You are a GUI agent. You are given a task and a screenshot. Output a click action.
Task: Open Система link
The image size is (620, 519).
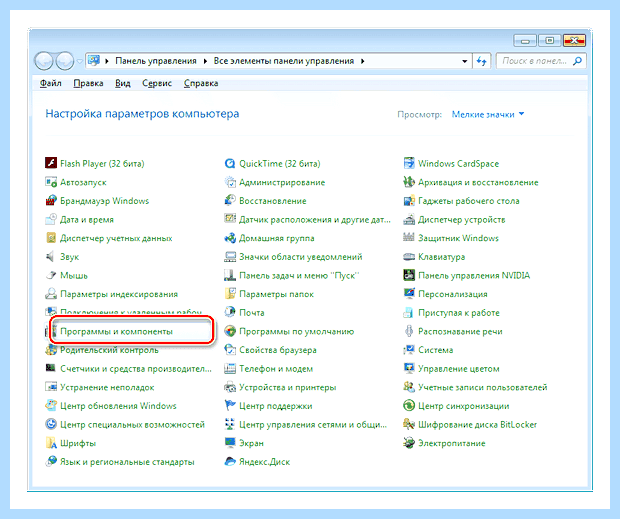click(x=435, y=350)
